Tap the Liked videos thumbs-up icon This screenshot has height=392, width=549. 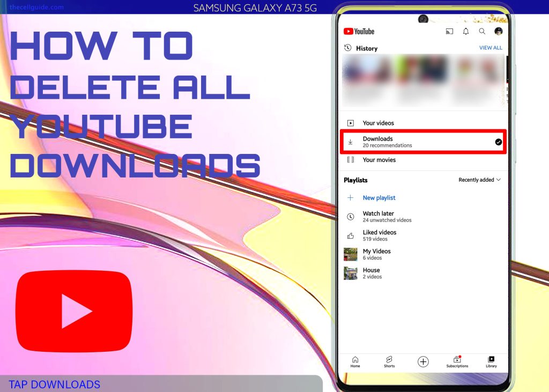(x=351, y=236)
